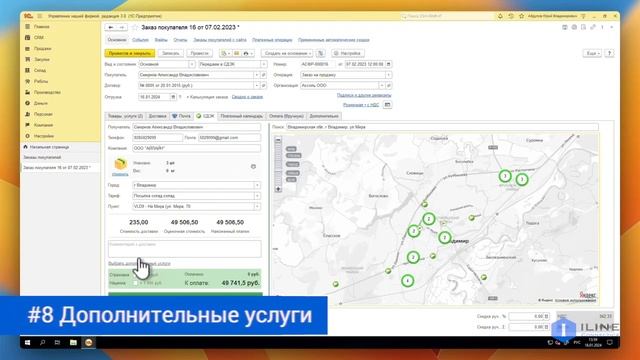Open Windows Start menu
This screenshot has width=640, height=360.
pos(27,342)
